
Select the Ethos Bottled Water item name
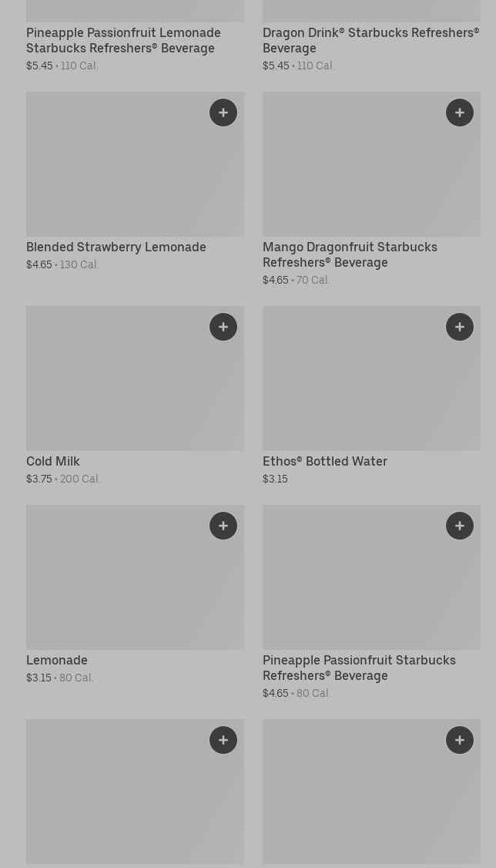coord(325,461)
